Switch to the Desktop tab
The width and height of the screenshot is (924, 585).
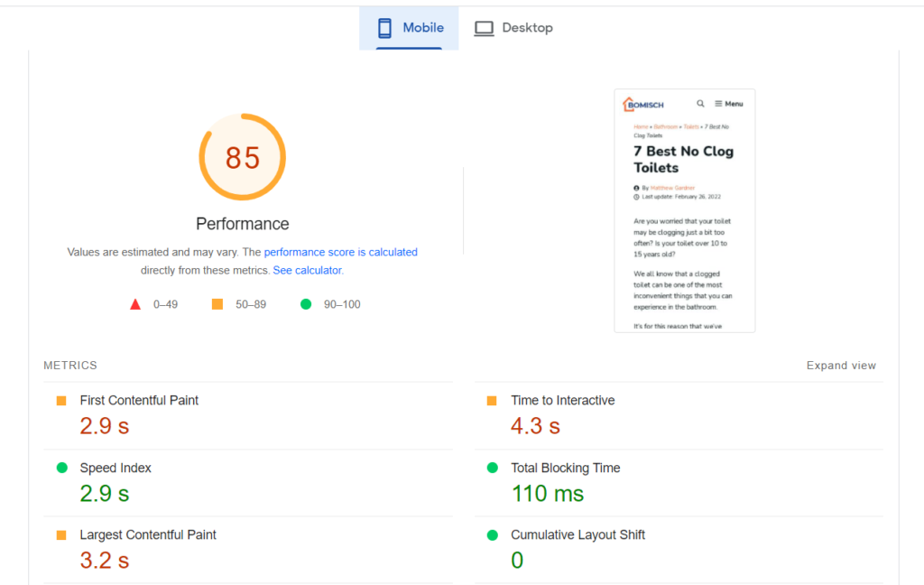tap(513, 28)
